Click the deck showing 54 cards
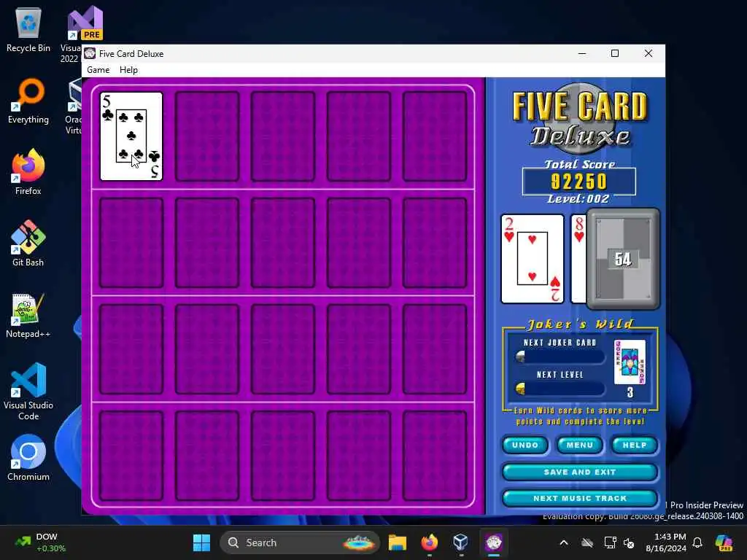The width and height of the screenshot is (747, 560). coord(623,259)
